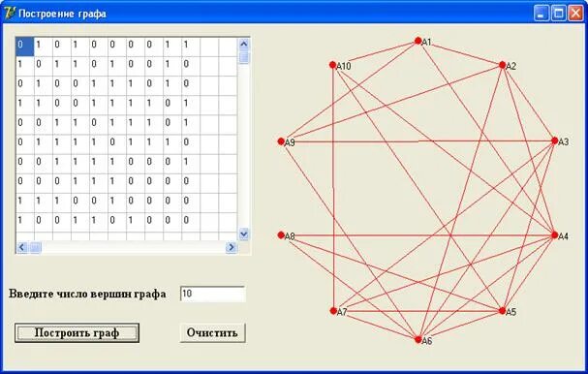
Task: Minimize the Построение графа window
Action: click(x=541, y=14)
